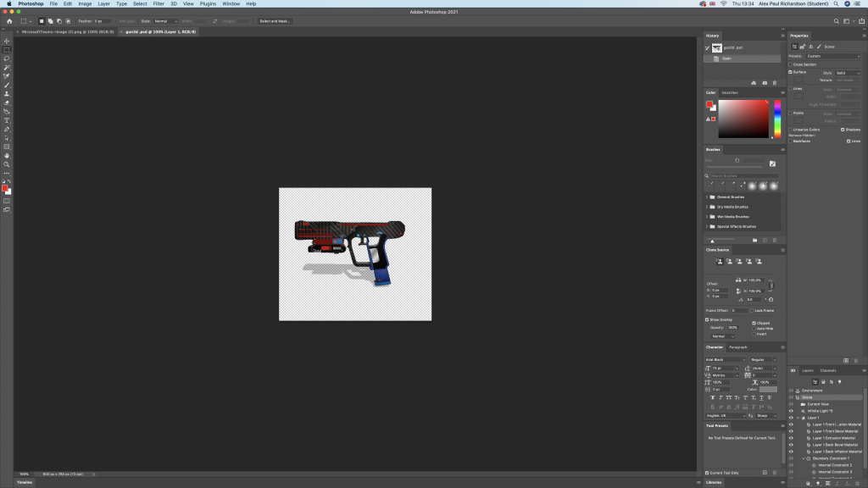
Task: Open the Image menu
Action: 85,4
